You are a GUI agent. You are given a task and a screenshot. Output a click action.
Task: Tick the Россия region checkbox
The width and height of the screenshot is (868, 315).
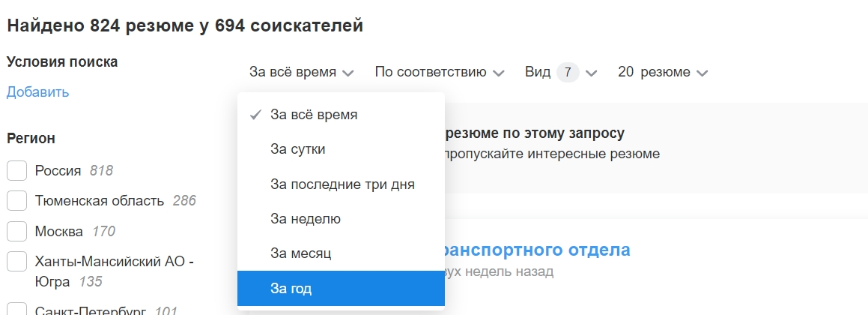[x=16, y=171]
